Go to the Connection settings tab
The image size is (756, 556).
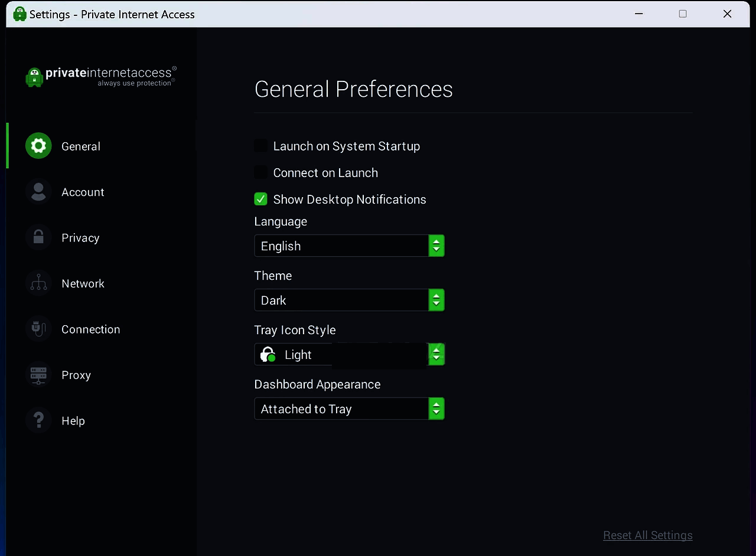coord(90,329)
